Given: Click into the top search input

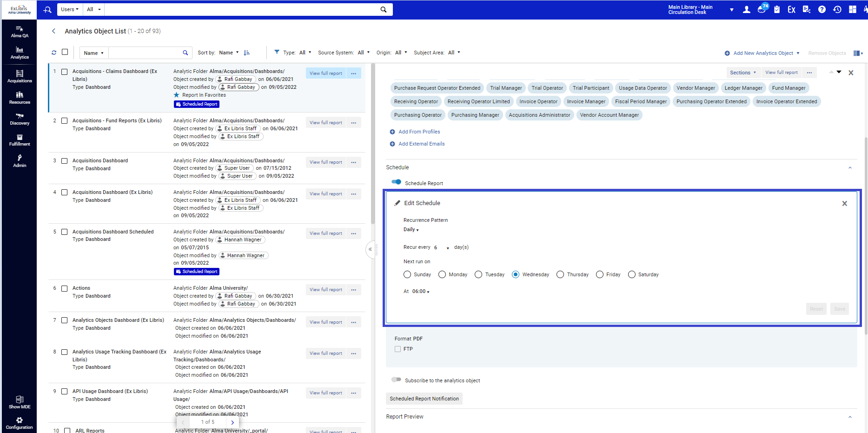Looking at the screenshot, I should click(x=241, y=9).
